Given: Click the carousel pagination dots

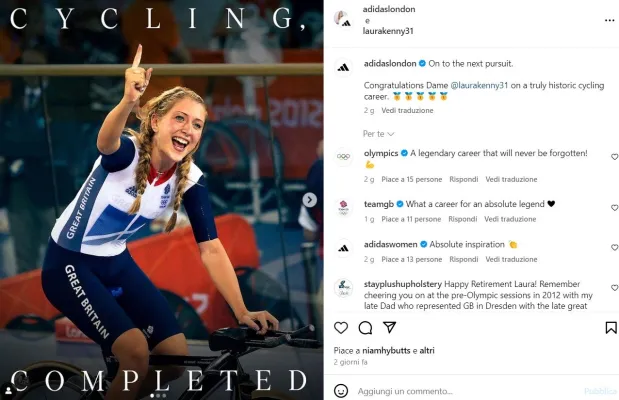Looking at the screenshot, I should 158,395.
